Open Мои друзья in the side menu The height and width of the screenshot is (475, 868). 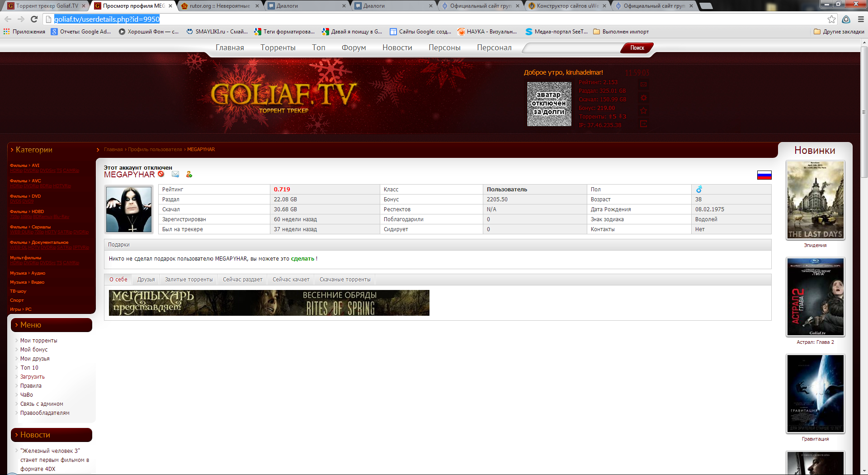click(x=35, y=359)
